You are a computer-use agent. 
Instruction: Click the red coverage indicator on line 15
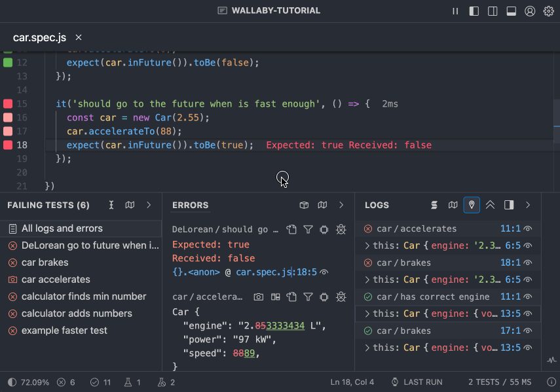click(8, 104)
